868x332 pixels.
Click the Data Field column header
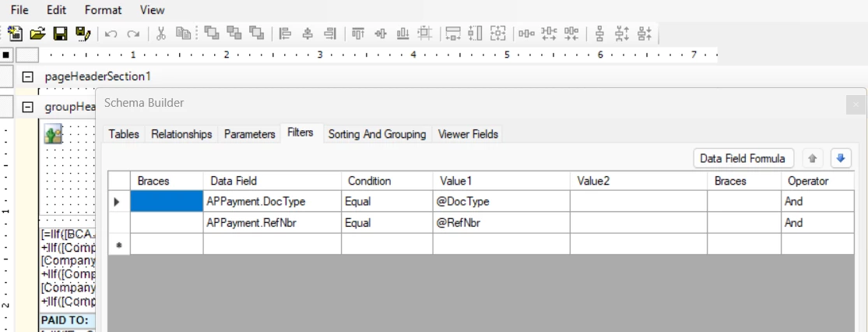click(272, 182)
